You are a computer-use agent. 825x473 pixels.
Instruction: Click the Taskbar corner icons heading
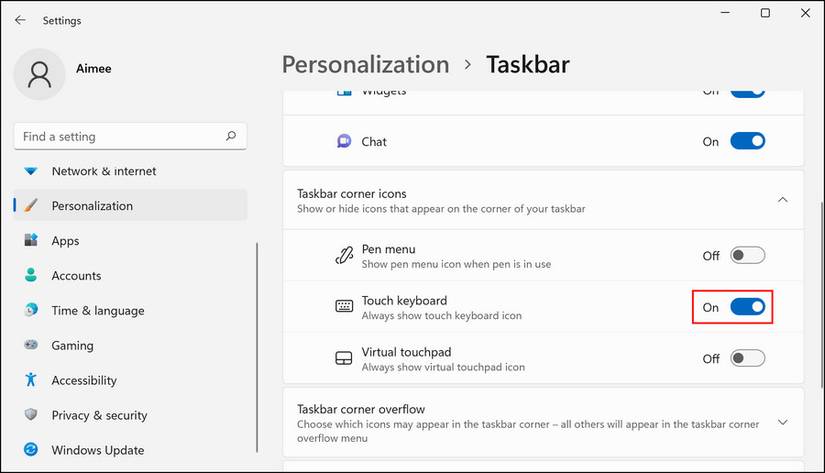[x=351, y=194]
